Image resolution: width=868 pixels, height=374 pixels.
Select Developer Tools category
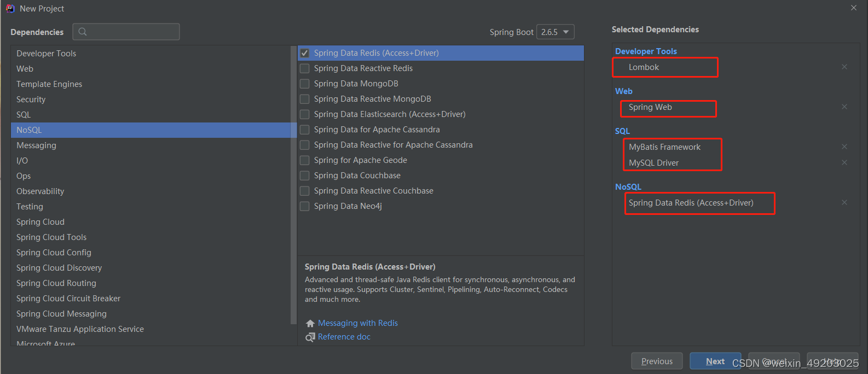click(x=151, y=54)
